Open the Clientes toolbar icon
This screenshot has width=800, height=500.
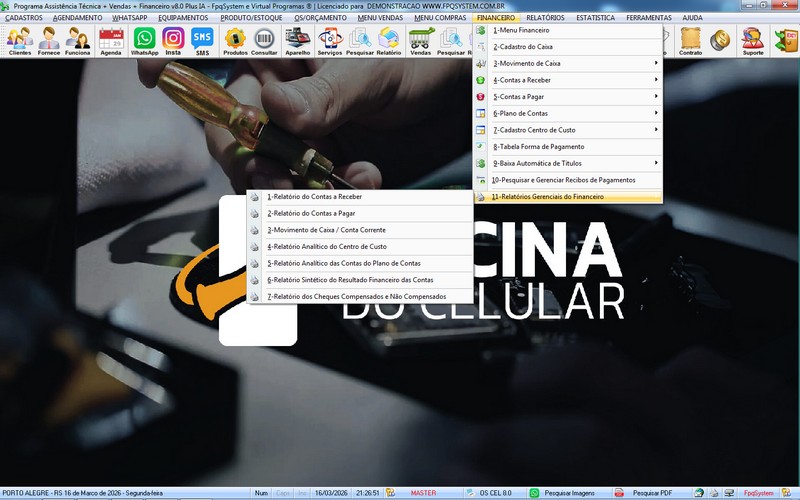click(20, 41)
